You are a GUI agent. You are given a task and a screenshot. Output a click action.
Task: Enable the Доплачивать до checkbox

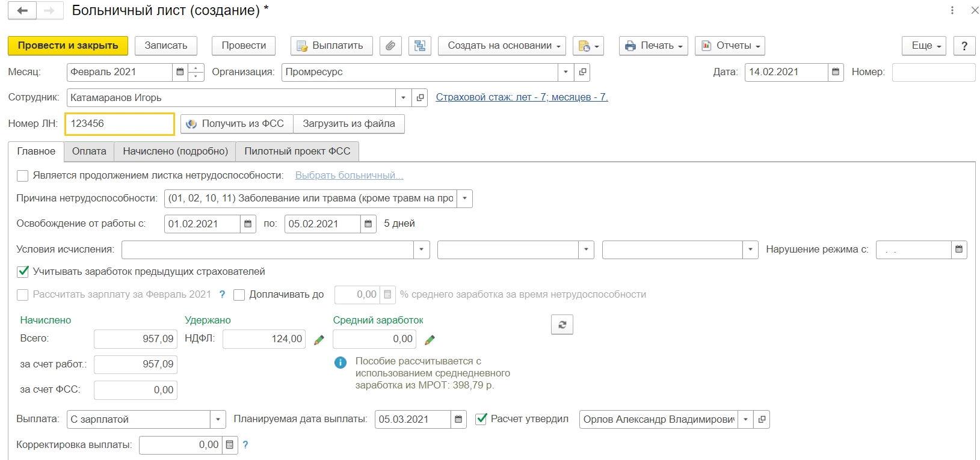tap(239, 295)
